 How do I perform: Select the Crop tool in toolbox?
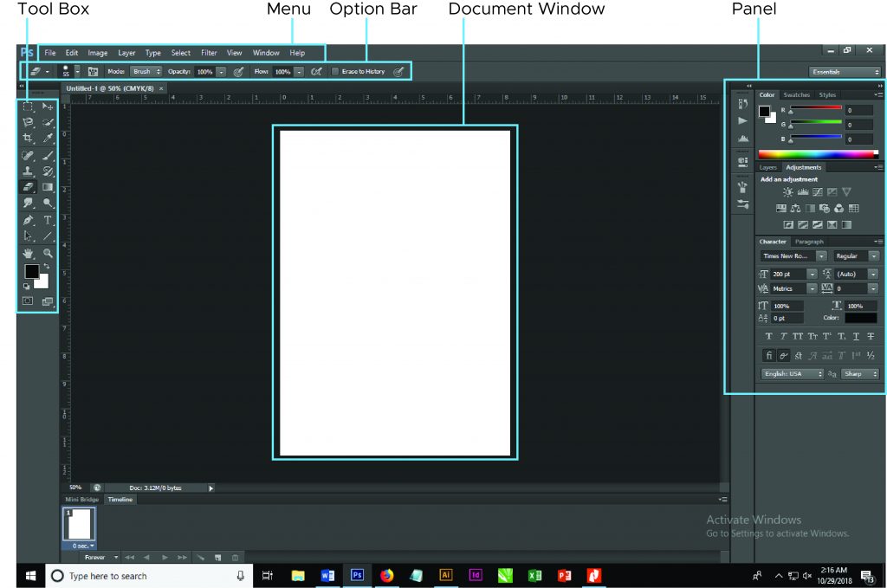click(28, 139)
